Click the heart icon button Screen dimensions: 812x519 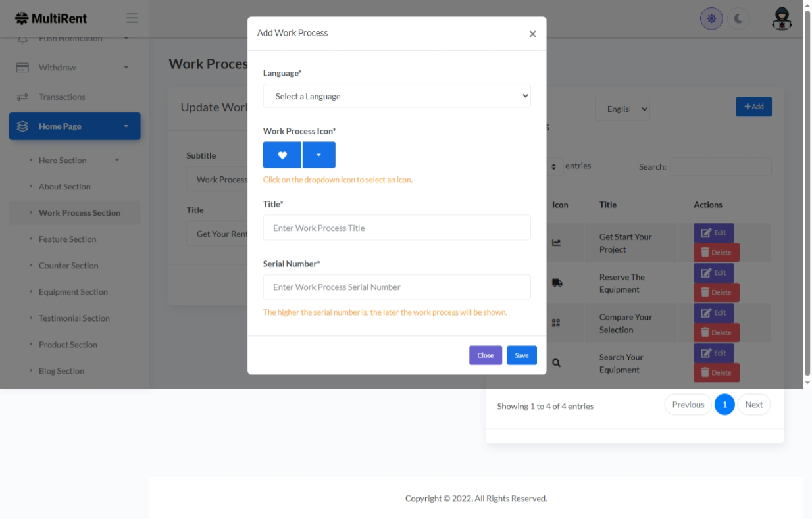[x=282, y=155]
